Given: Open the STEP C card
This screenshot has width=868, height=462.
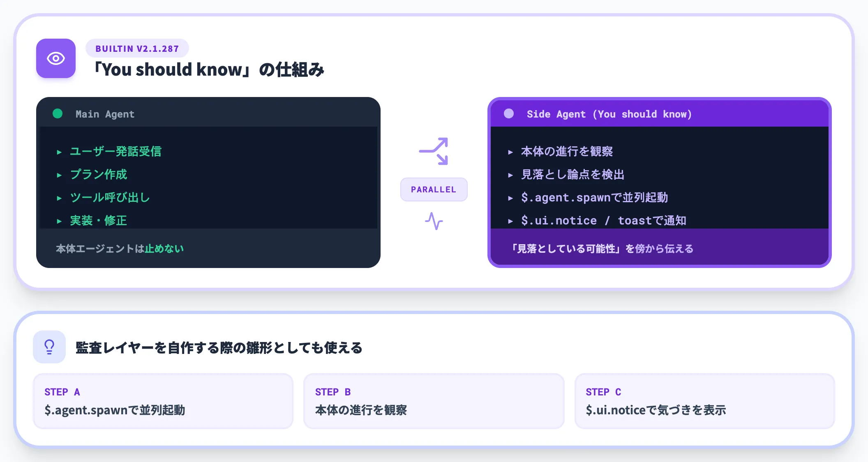Looking at the screenshot, I should point(704,401).
